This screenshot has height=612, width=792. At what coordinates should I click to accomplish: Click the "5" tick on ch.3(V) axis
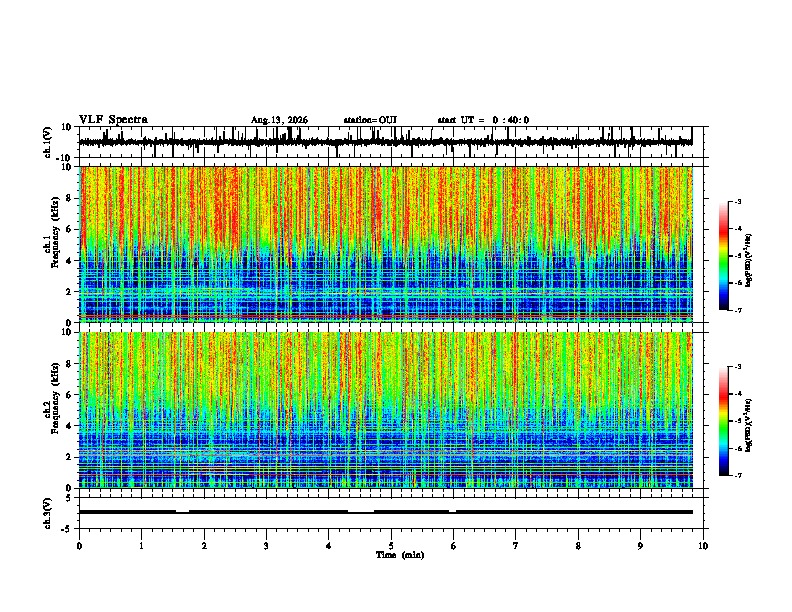click(69, 497)
